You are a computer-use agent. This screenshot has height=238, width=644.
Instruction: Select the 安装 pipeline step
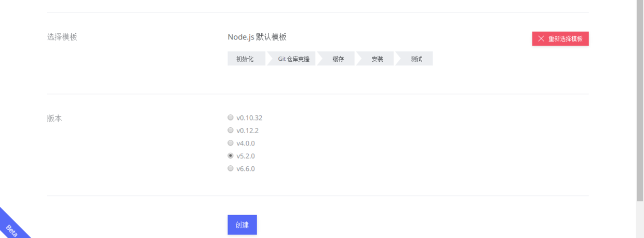(377, 59)
